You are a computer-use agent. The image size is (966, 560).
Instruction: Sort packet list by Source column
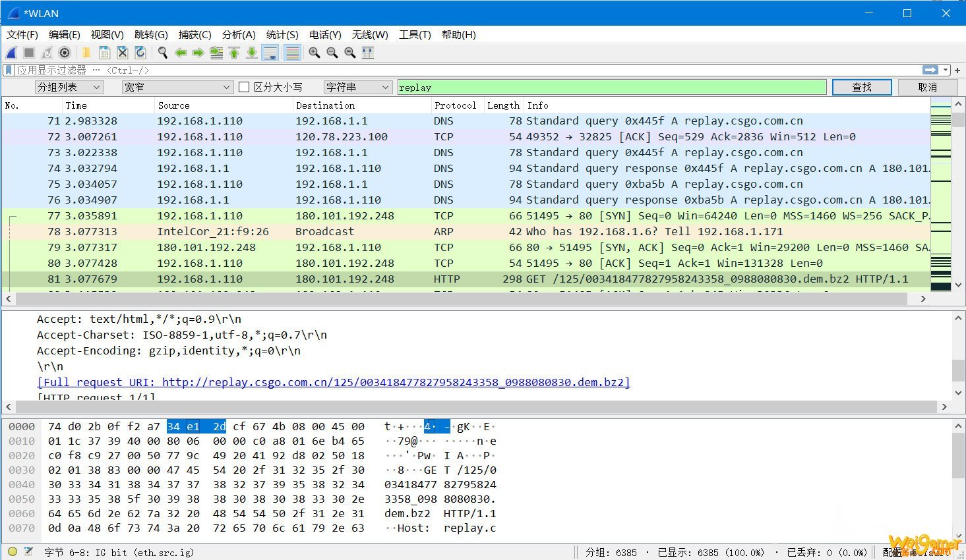[223, 105]
